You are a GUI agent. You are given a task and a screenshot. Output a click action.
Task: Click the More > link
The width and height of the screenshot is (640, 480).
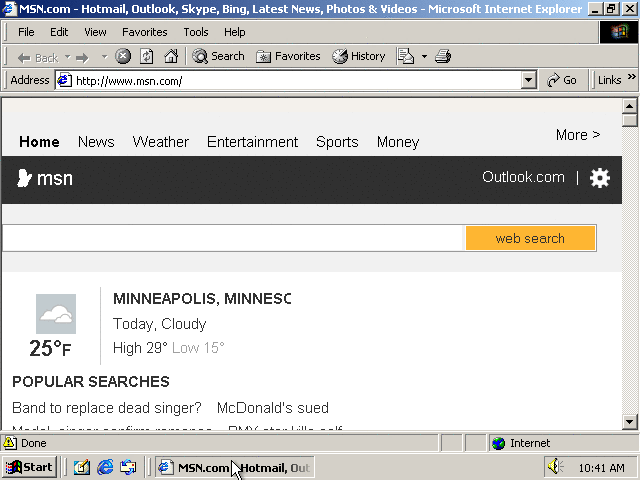(578, 135)
